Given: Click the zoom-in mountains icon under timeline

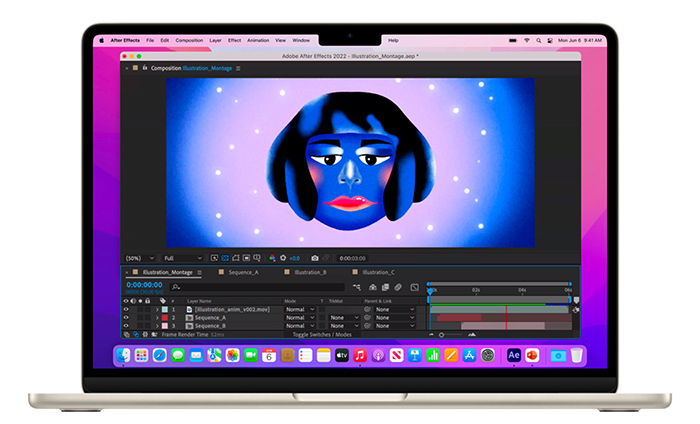Looking at the screenshot, I should [471, 334].
